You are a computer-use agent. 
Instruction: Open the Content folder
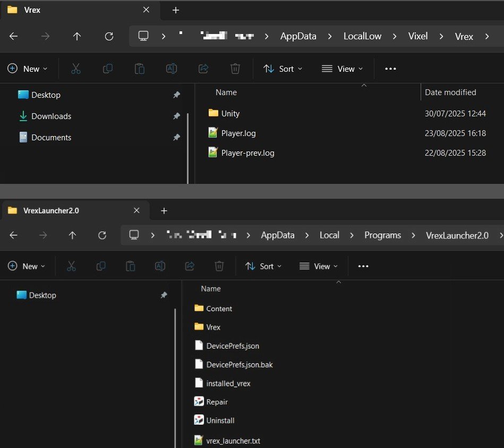click(219, 309)
